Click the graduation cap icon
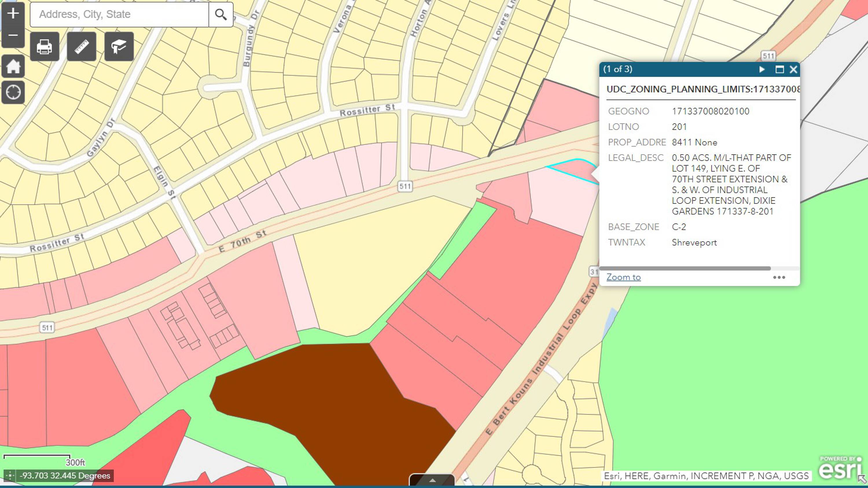The width and height of the screenshot is (868, 488). coord(119,47)
